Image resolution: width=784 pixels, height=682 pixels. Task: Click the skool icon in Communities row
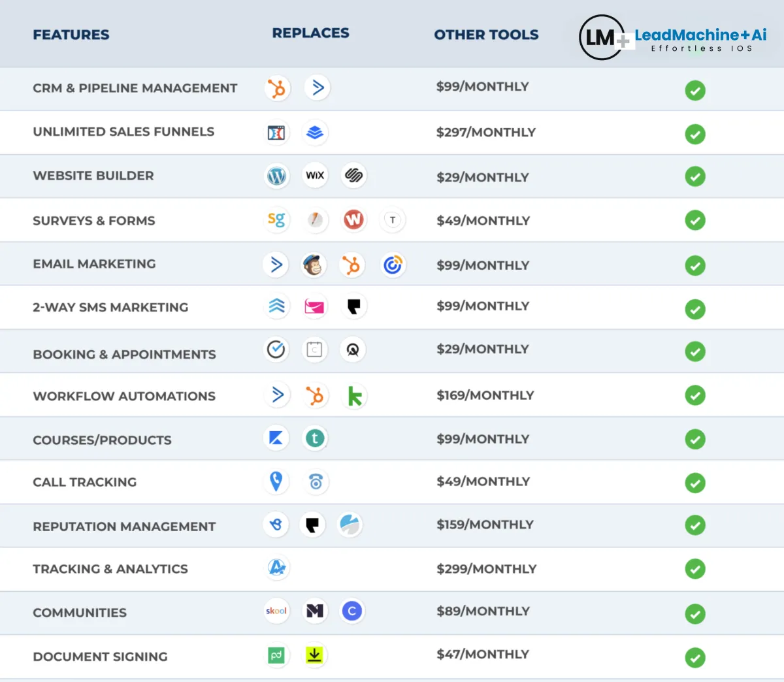(x=276, y=611)
